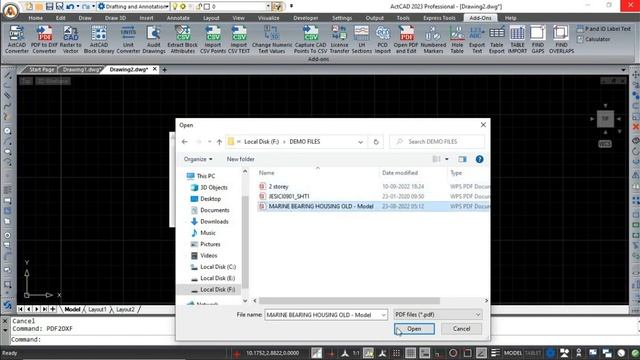Cancel the Open dialog
The height and width of the screenshot is (360, 640).
point(461,329)
